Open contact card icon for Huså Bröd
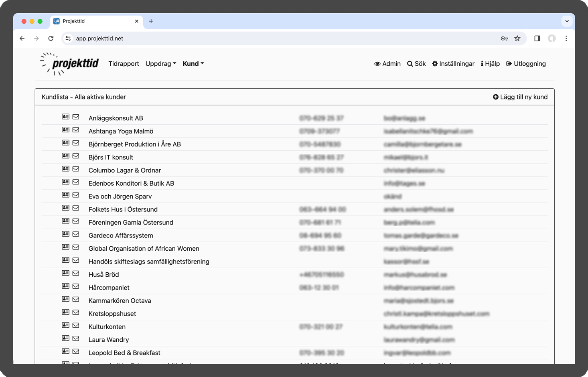Viewport: 588px width, 377px height. pyautogui.click(x=65, y=273)
